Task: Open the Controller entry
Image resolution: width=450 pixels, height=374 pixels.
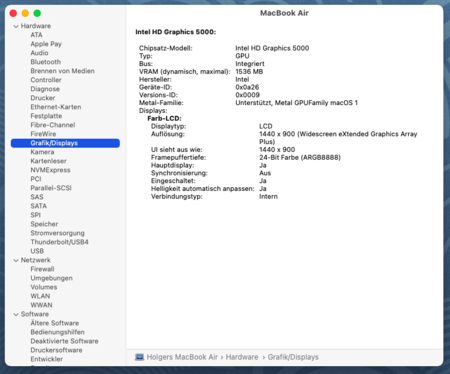Action: coord(46,80)
